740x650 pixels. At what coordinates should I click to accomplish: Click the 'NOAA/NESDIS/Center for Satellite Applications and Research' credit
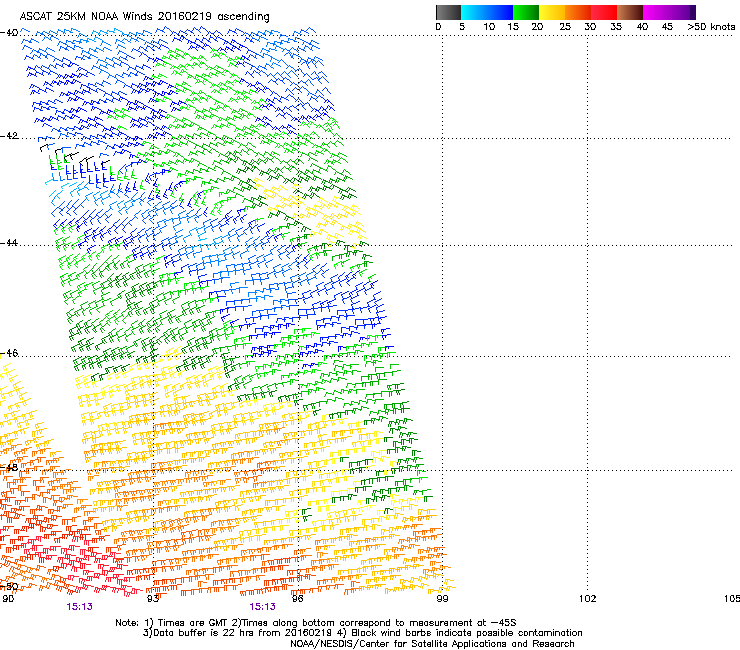point(432,644)
